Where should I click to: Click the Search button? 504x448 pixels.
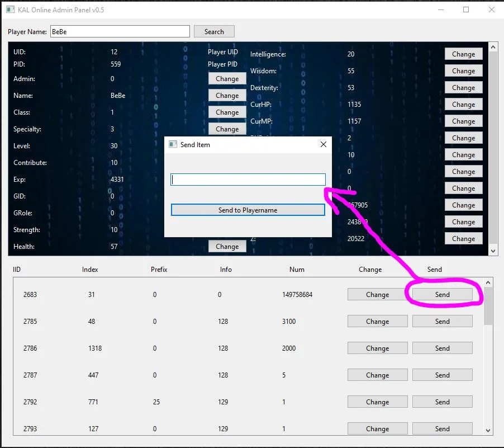pos(214,31)
